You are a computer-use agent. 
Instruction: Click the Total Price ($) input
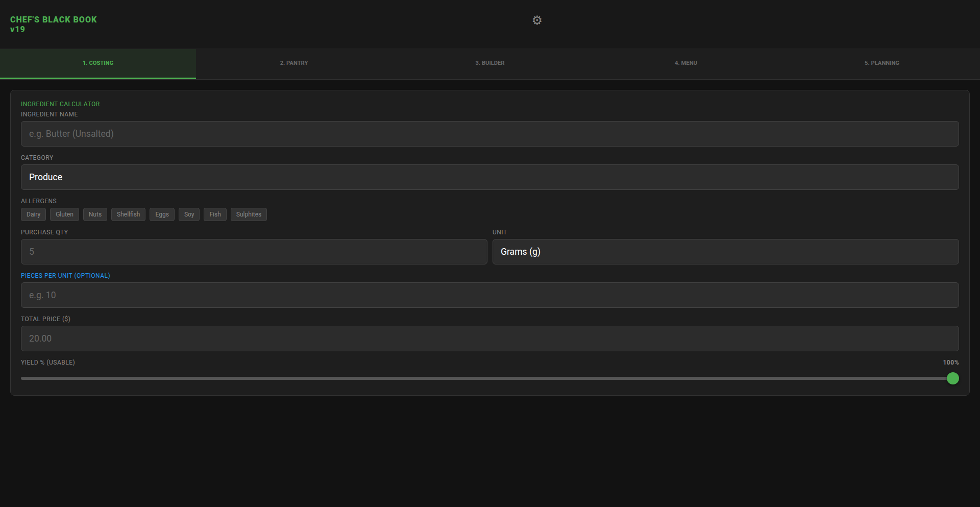pyautogui.click(x=490, y=339)
